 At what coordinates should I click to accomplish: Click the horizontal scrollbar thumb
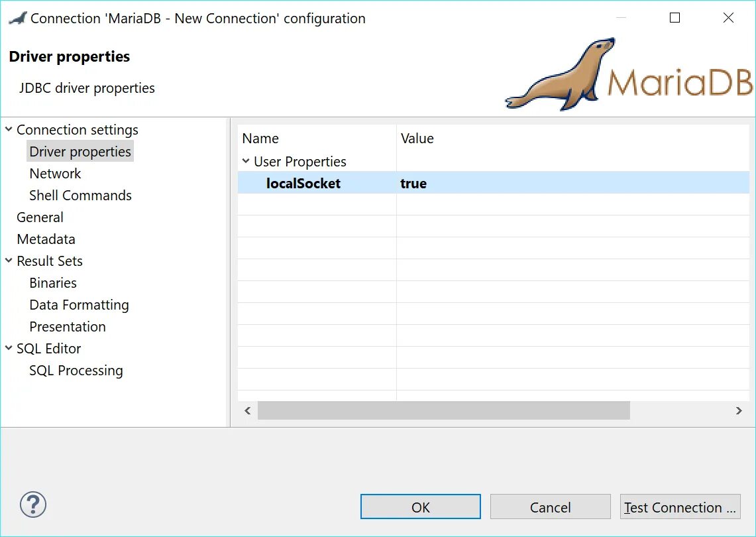443,410
